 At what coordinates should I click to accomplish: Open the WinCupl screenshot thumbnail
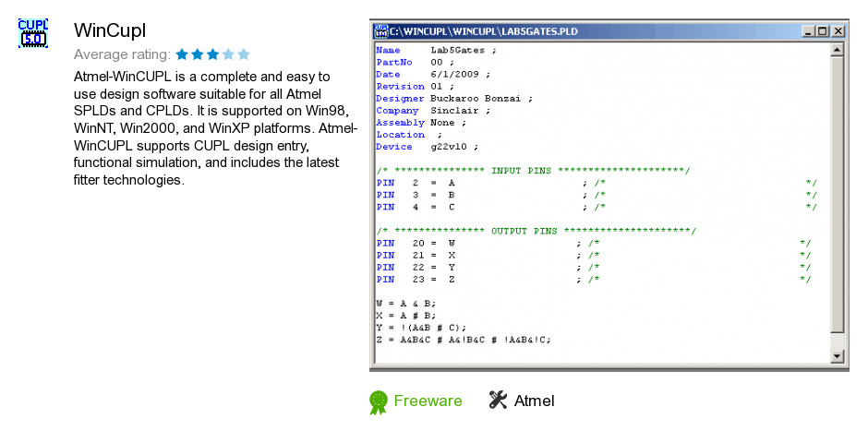click(x=609, y=196)
